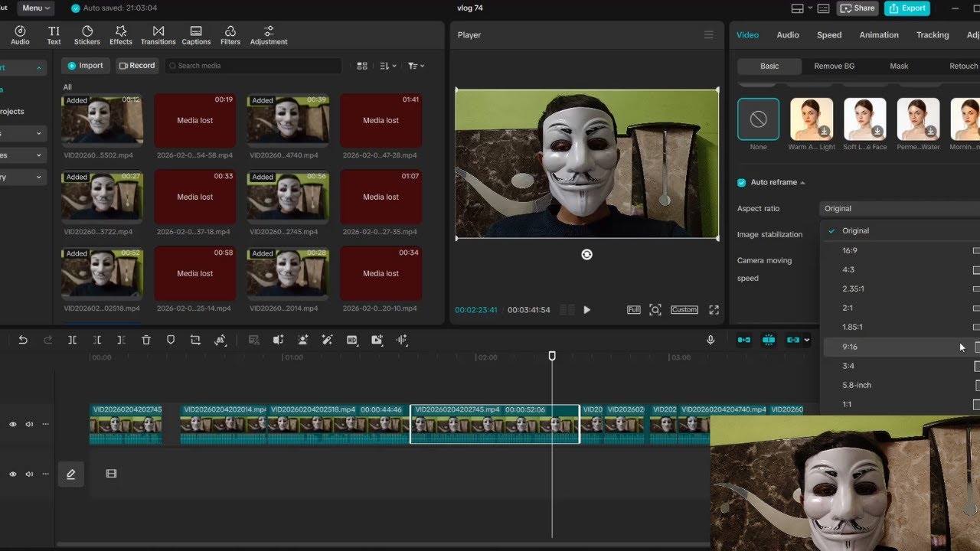Toggle visibility eye of the main video track
The image size is (980, 551).
point(12,424)
